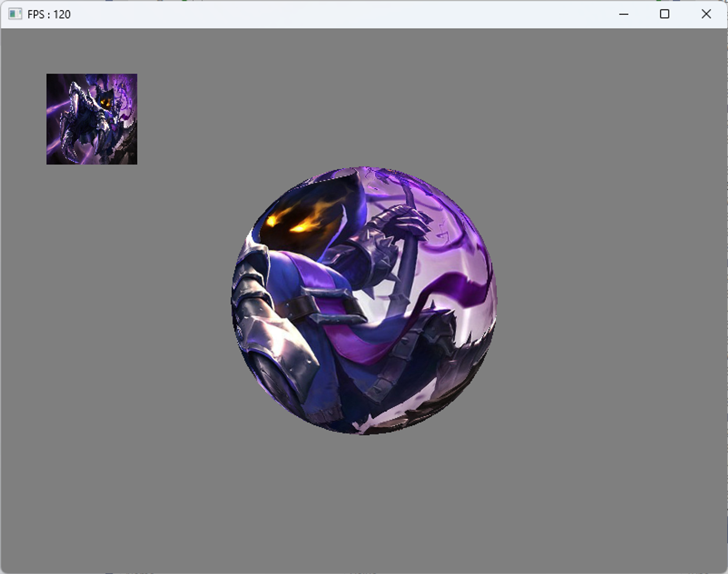
Task: Minimize the FPS window
Action: pyautogui.click(x=624, y=14)
